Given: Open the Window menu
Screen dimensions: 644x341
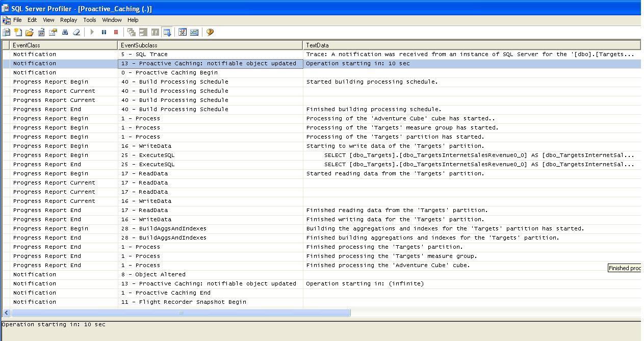Looking at the screenshot, I should coord(112,20).
